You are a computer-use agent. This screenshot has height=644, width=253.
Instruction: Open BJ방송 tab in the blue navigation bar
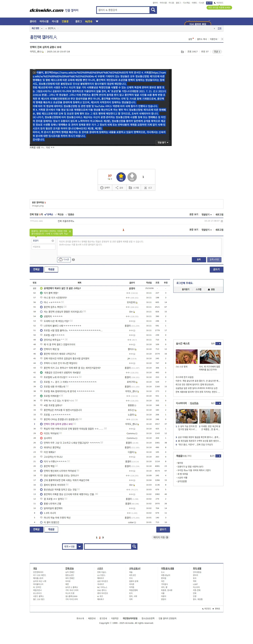[x=89, y=22]
